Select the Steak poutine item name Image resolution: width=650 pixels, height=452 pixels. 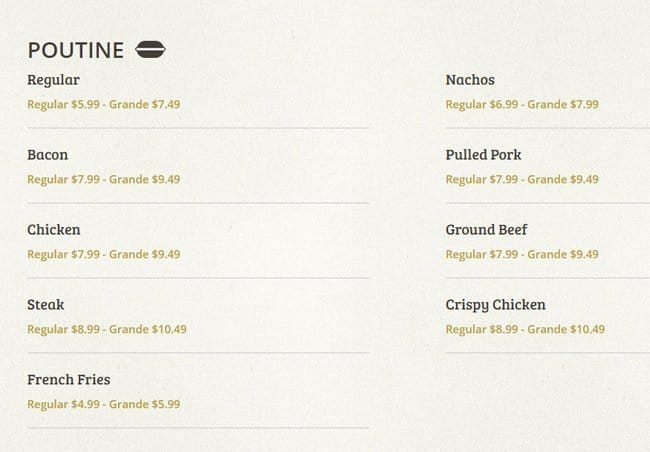coord(46,305)
